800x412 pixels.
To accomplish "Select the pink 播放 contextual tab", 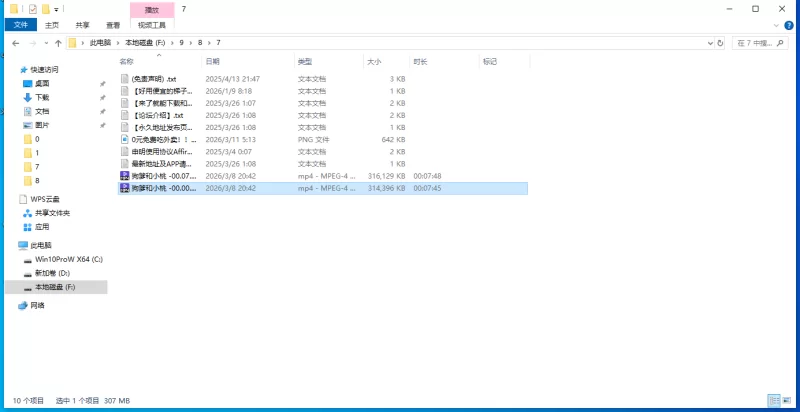I will (x=152, y=10).
